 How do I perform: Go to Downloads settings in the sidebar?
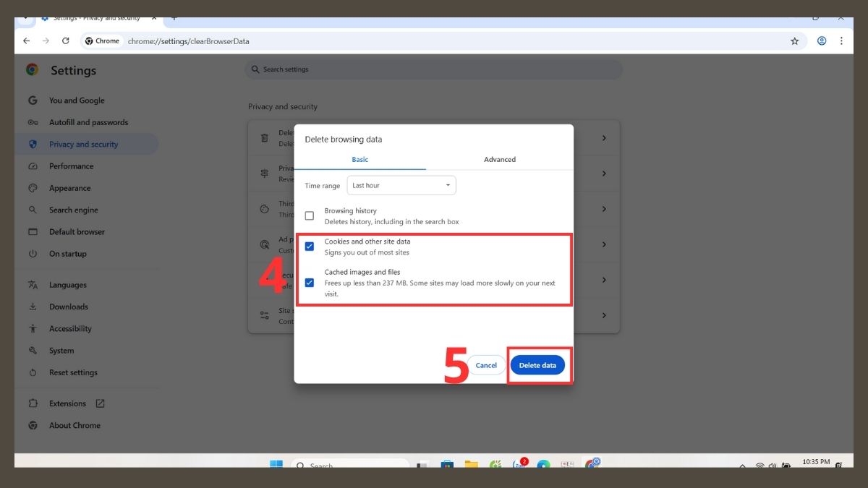pyautogui.click(x=68, y=307)
